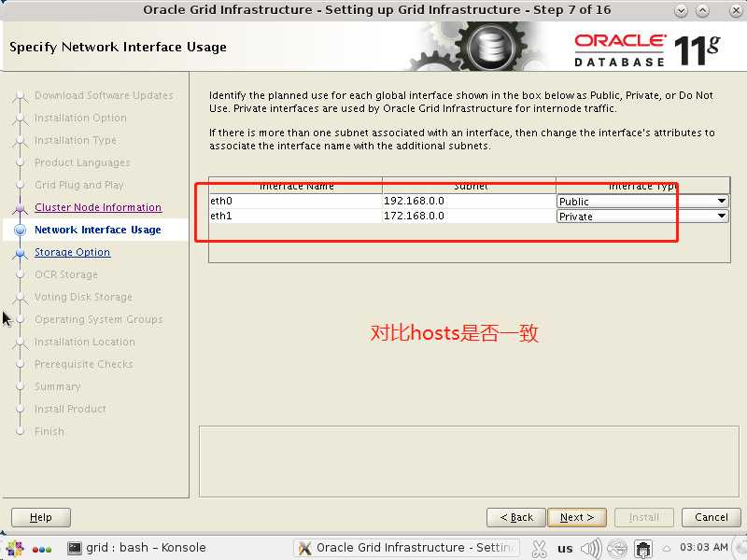Click the Help button

pyautogui.click(x=41, y=517)
